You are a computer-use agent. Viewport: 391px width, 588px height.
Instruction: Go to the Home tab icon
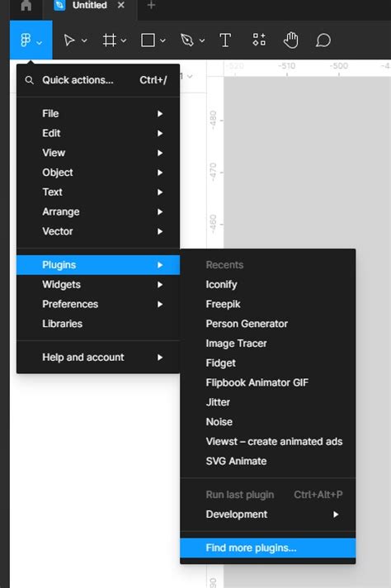pyautogui.click(x=26, y=5)
